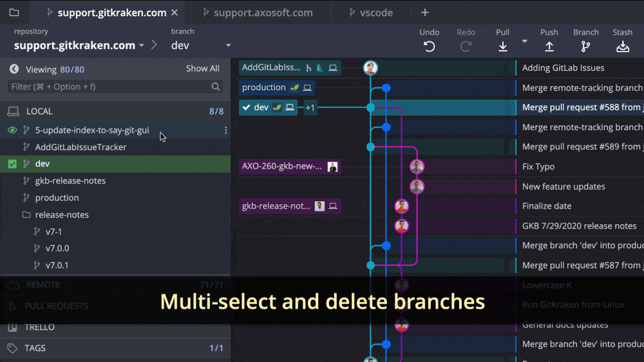
Task: Expand the TAGS section
Action: click(115, 348)
